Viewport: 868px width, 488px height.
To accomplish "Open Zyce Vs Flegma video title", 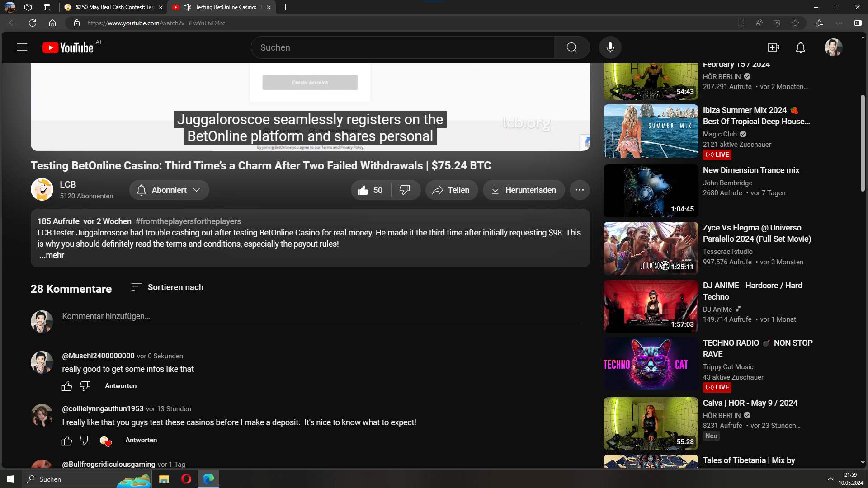I will pos(757,233).
